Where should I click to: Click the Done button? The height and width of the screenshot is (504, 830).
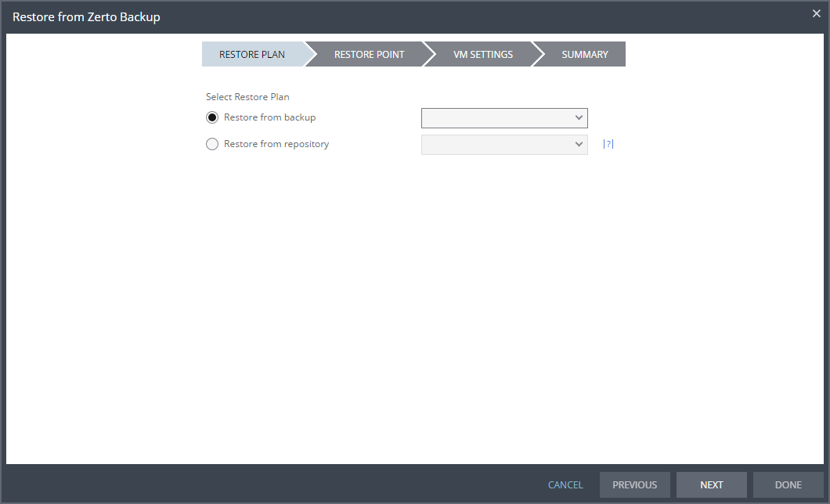coord(788,485)
